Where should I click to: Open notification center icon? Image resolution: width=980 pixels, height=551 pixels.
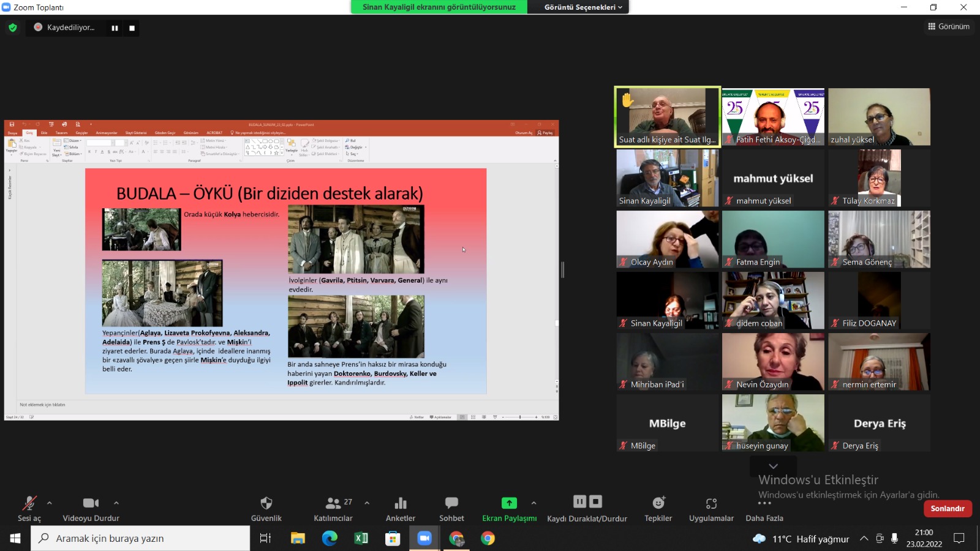click(959, 538)
